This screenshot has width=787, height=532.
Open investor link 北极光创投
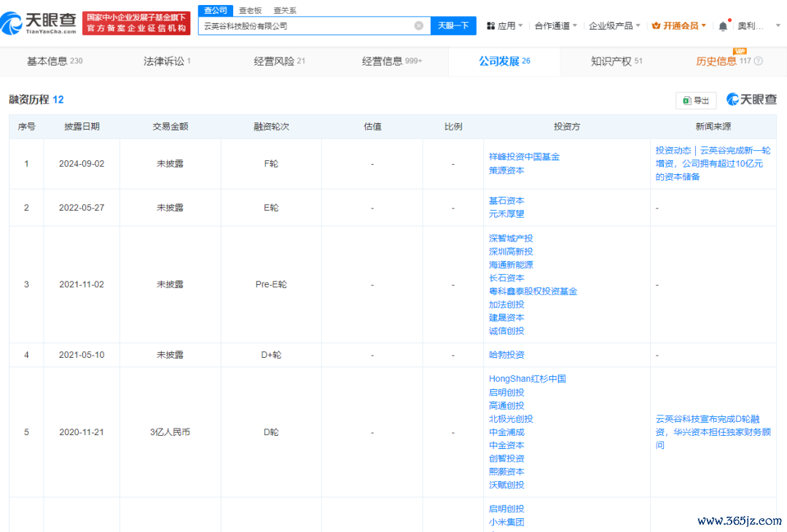(511, 419)
